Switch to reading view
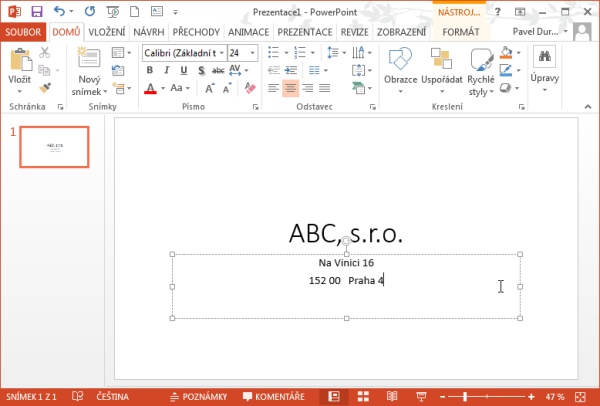This screenshot has width=600, height=406. [x=392, y=396]
